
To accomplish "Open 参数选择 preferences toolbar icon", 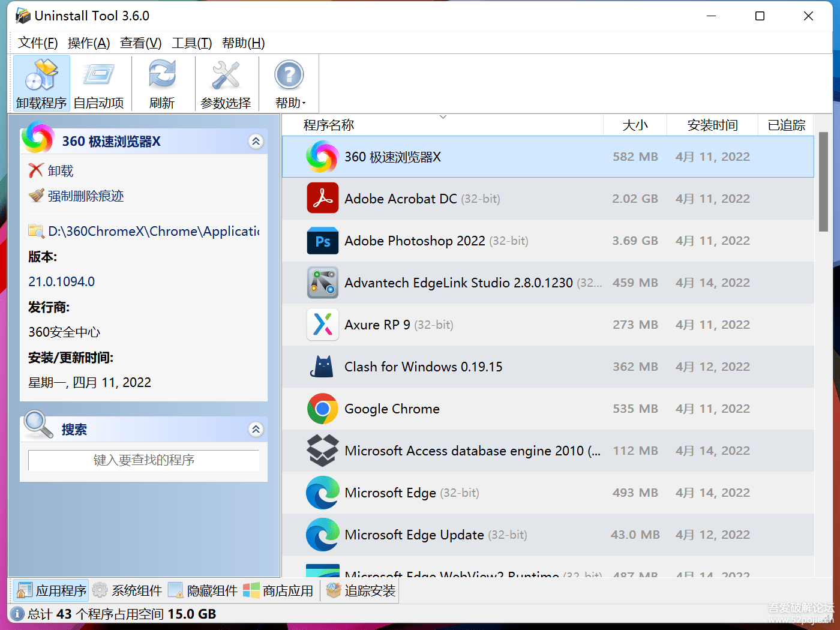I will click(226, 83).
